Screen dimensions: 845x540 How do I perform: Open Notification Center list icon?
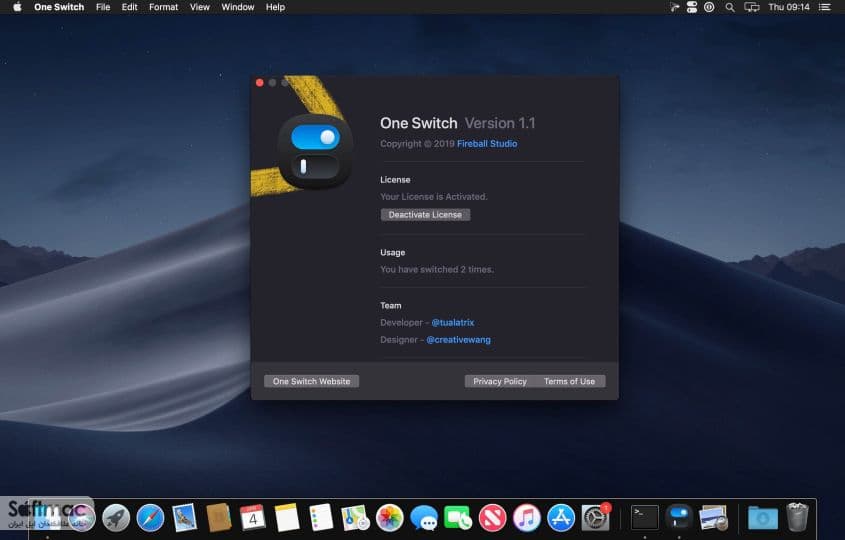tap(825, 7)
